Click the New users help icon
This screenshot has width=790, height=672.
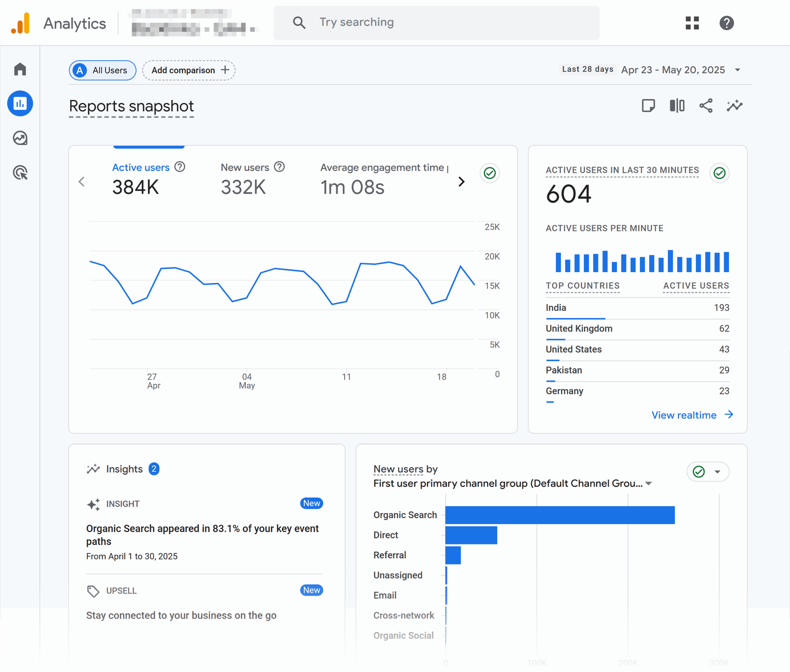(279, 167)
